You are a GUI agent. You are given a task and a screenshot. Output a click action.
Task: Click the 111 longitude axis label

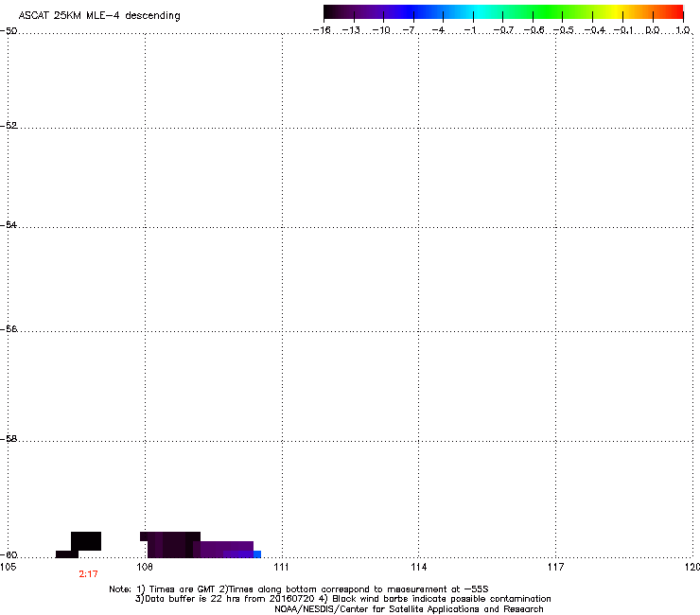pos(281,567)
